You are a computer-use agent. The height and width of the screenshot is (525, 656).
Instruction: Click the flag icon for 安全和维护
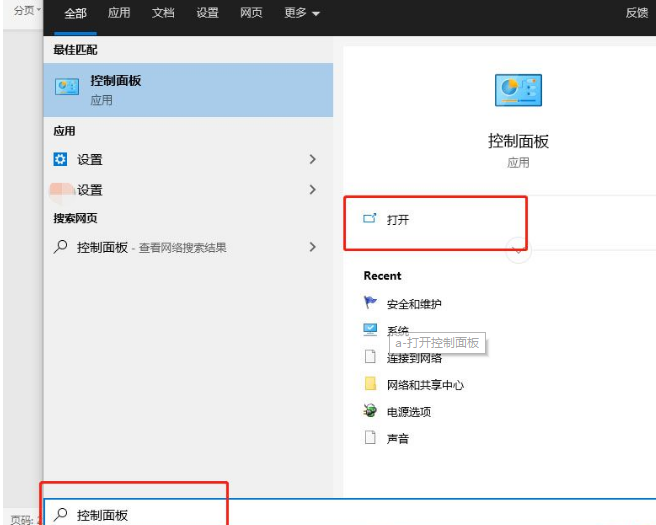370,302
